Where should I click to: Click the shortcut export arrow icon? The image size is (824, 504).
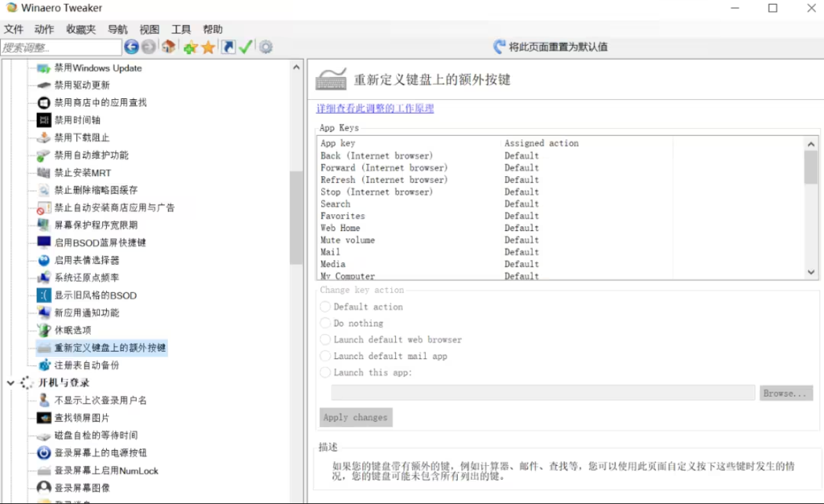pos(228,47)
